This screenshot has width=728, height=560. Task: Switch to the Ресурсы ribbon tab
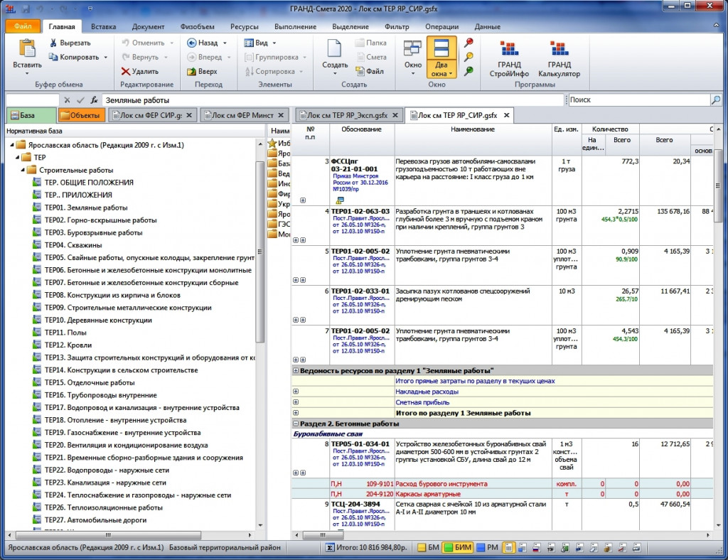point(245,26)
